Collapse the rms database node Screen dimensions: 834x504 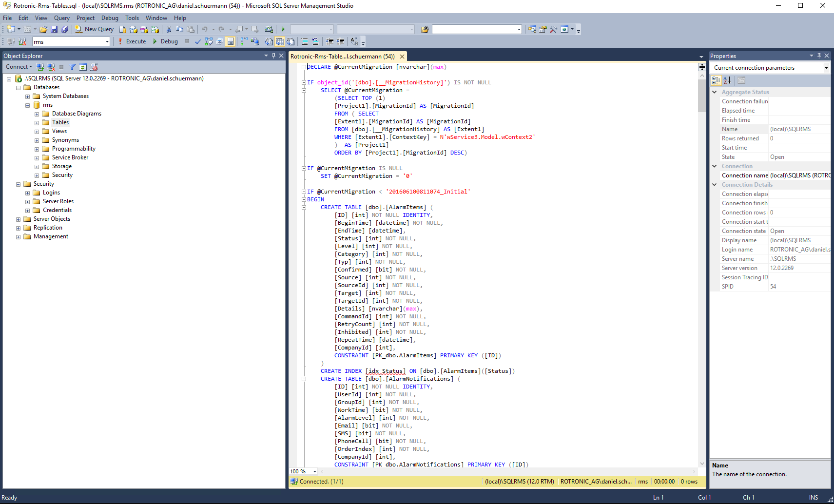tap(27, 105)
